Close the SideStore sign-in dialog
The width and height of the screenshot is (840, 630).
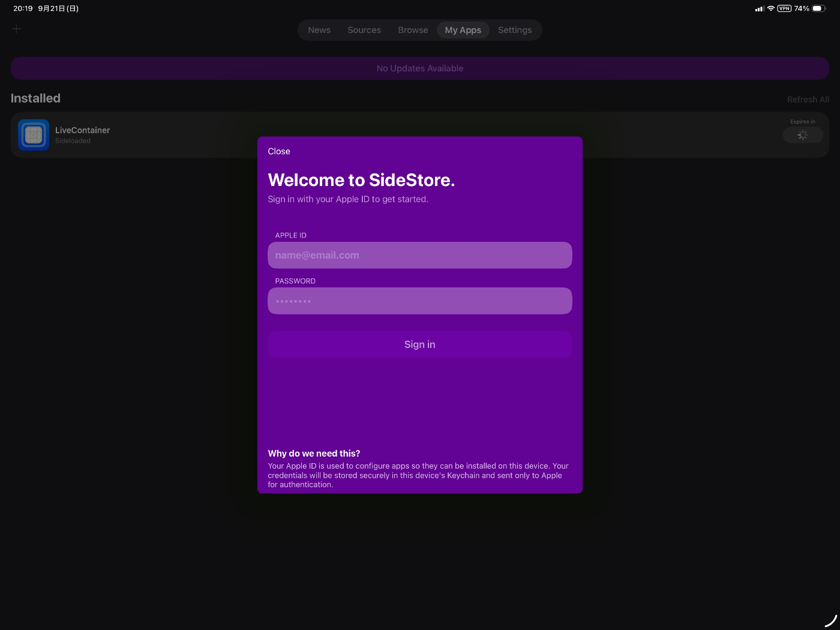click(279, 151)
